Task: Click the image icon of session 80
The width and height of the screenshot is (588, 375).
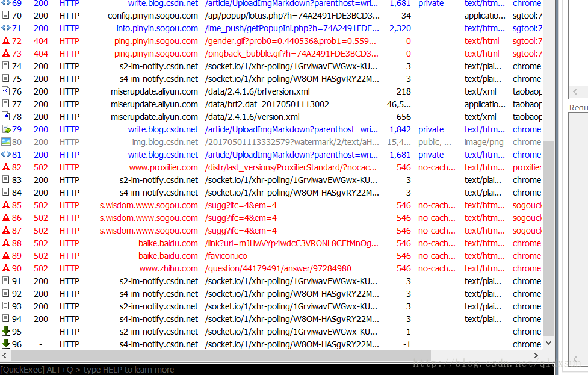Action: (5, 141)
